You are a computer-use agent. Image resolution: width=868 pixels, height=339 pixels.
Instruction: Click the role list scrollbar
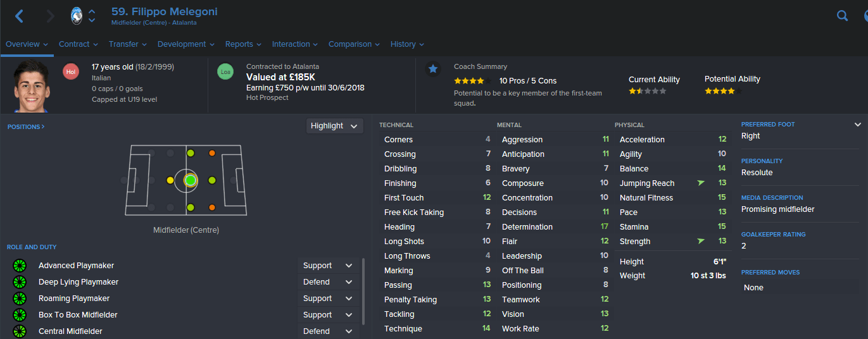363,290
